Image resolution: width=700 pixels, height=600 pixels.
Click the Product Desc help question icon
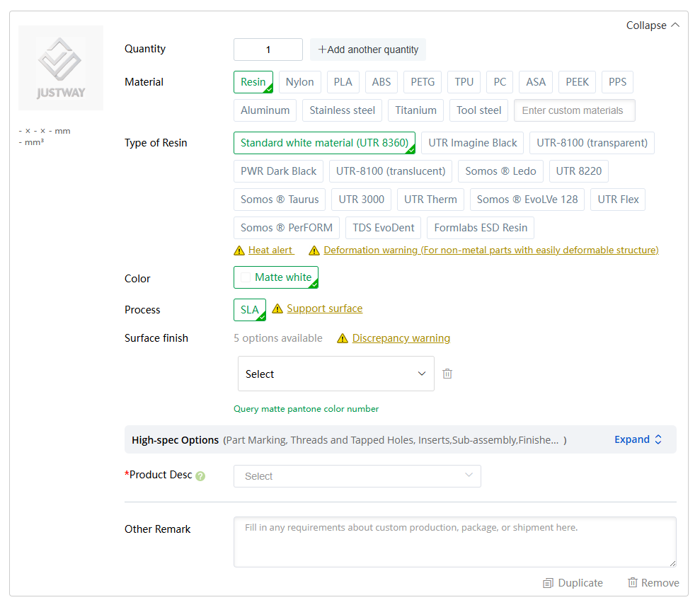pos(200,476)
